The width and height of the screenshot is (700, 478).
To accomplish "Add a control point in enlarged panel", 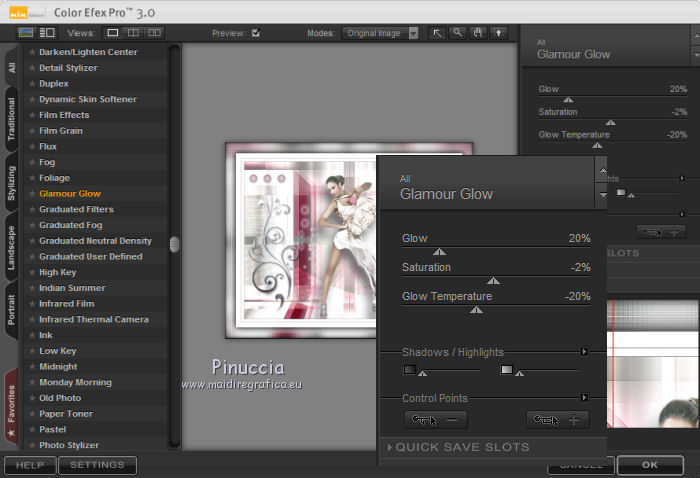I will (x=558, y=420).
